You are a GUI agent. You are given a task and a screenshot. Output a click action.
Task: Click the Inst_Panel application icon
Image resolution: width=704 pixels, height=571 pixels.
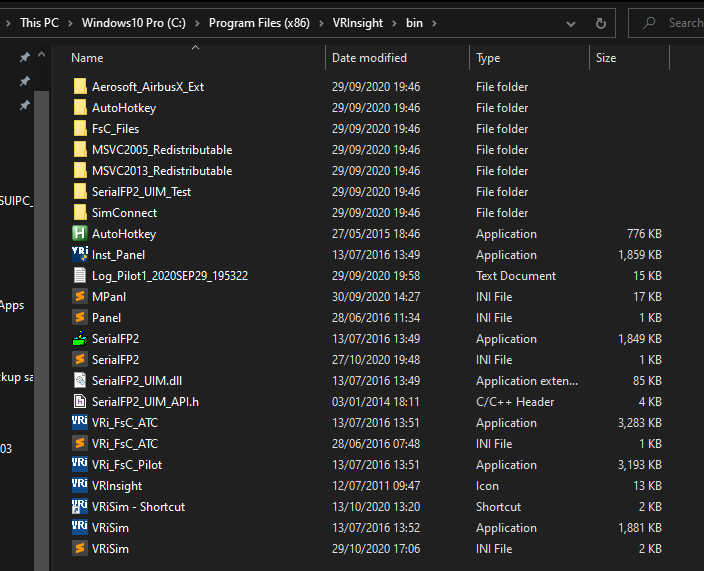tap(80, 255)
